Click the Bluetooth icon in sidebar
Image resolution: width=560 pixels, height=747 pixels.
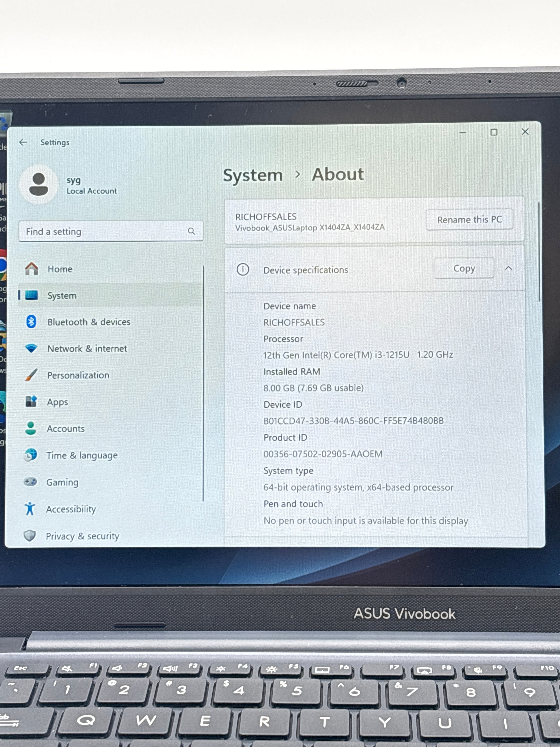pos(31,321)
